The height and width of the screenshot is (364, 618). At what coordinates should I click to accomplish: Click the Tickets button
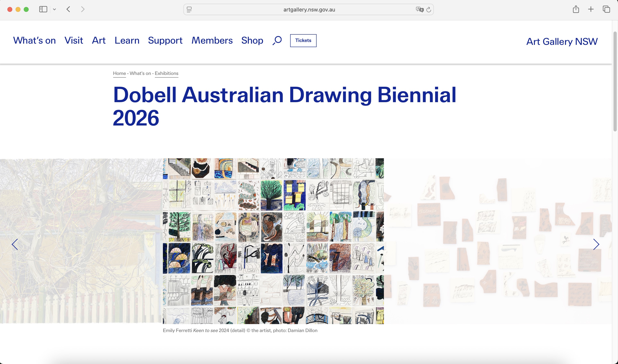303,41
